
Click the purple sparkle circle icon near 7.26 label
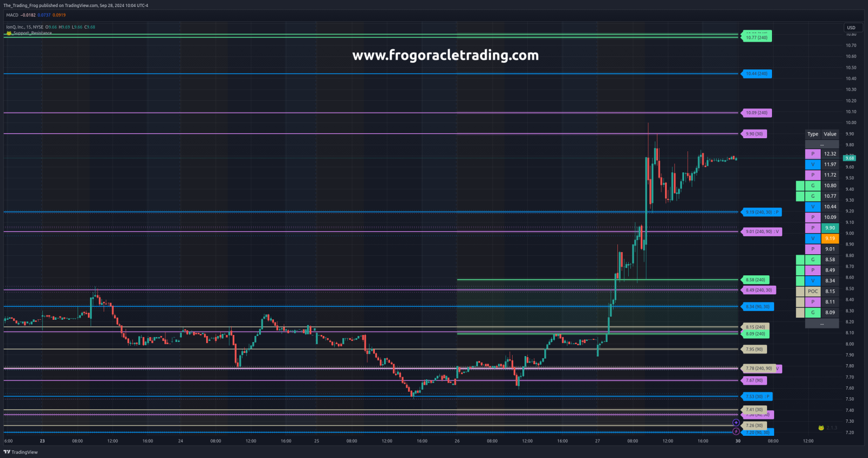pos(736,423)
